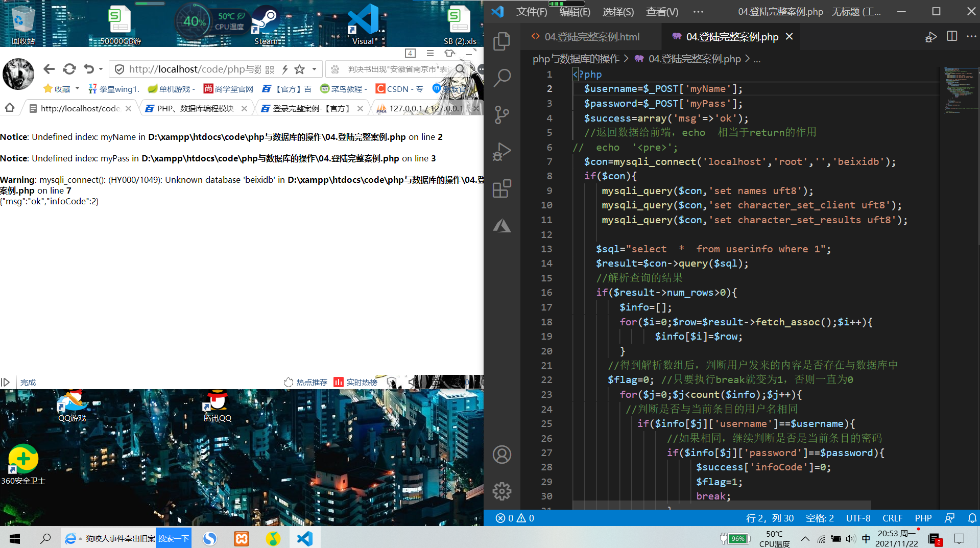Click the browser skin (shirt) icon
Screen dimensions: 980x548
(449, 53)
